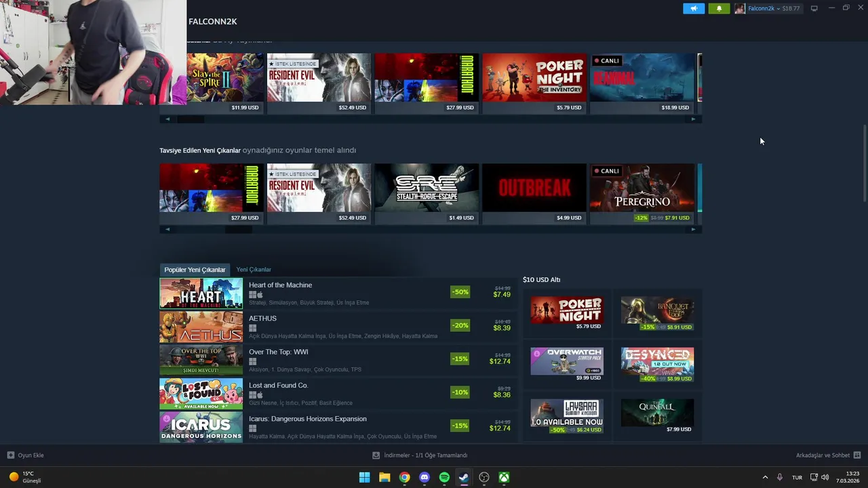Click the $10 USD Altı heading
Image resolution: width=868 pixels, height=488 pixels.
click(541, 279)
